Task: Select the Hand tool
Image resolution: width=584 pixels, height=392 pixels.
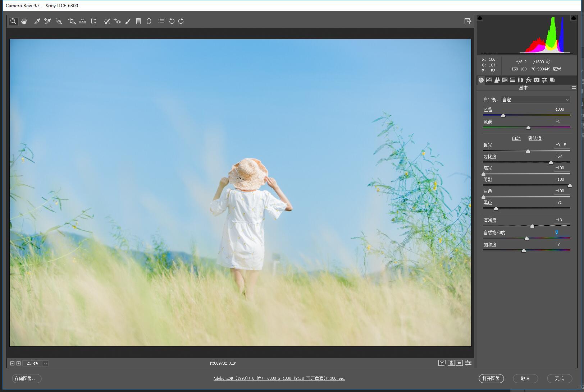Action: (24, 21)
